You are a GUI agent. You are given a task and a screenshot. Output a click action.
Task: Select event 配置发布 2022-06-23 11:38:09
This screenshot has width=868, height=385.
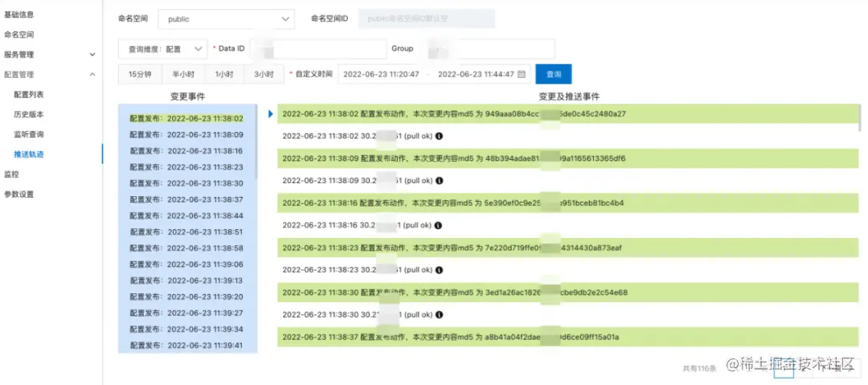click(x=186, y=134)
